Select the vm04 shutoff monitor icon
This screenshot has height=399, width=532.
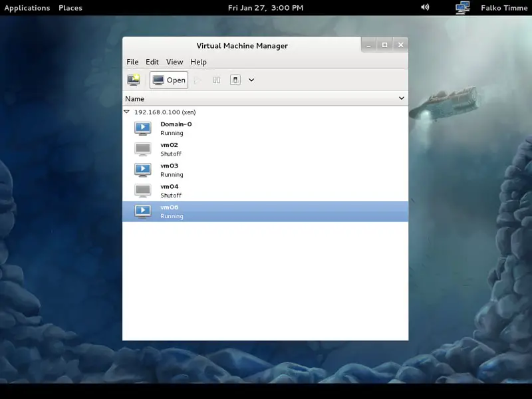pos(143,190)
